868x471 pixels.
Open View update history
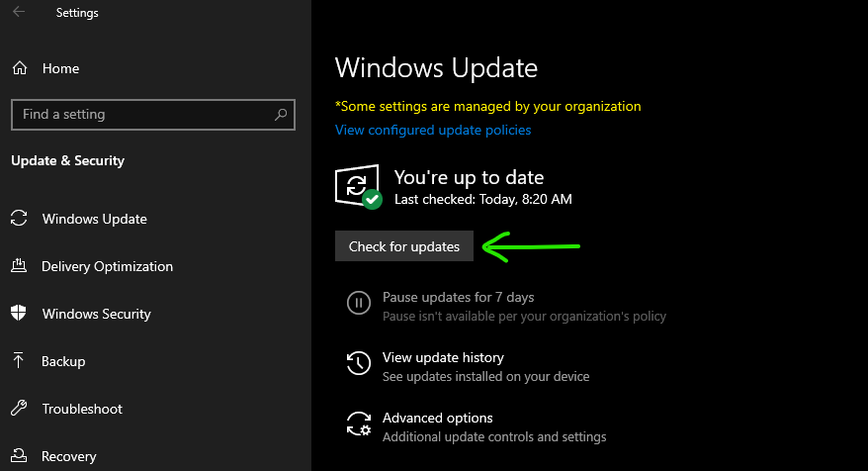click(444, 358)
